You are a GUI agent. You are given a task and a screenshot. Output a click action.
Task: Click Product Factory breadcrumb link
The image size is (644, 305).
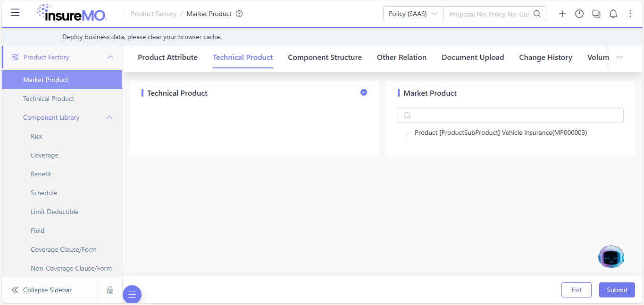(x=153, y=14)
